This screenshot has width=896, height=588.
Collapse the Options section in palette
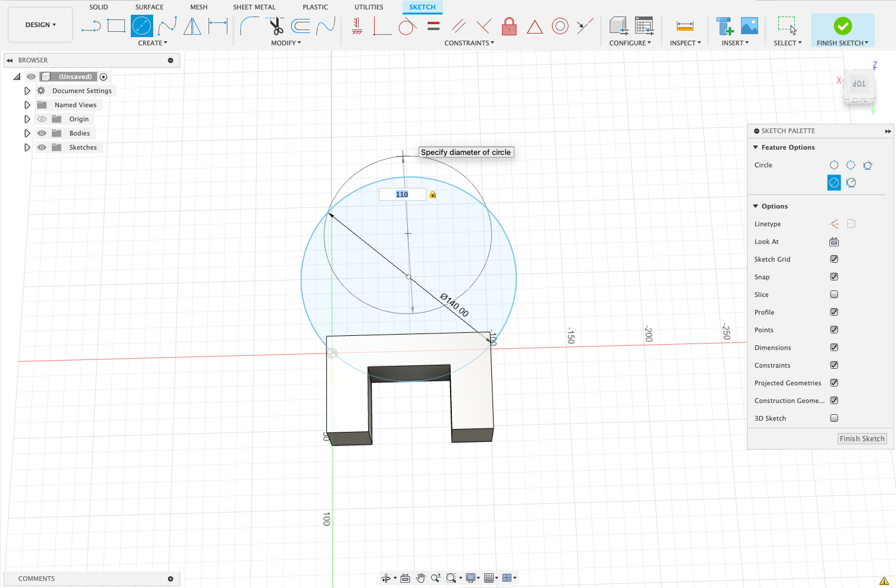[x=756, y=206]
